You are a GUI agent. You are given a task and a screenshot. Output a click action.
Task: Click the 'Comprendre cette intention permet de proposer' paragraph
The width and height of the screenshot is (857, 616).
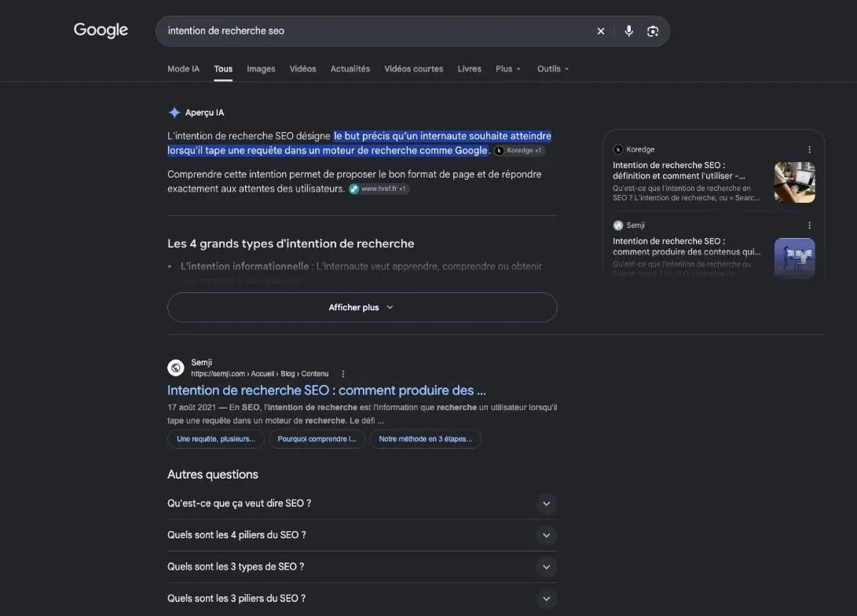pos(354,181)
